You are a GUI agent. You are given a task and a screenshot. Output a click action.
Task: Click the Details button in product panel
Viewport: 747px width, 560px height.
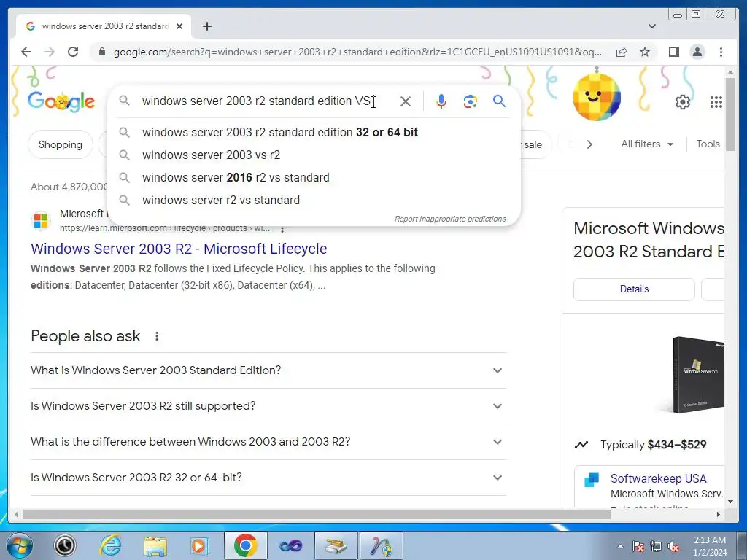[x=634, y=289]
